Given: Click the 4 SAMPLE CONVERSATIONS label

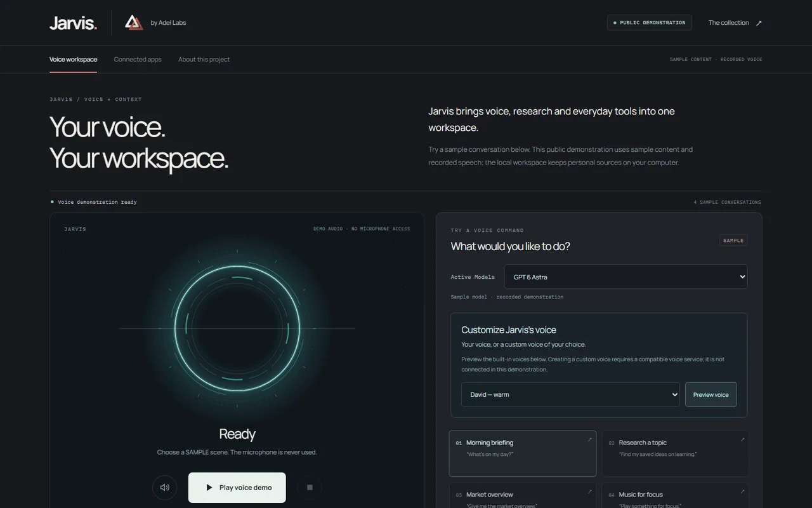Looking at the screenshot, I should coord(727,202).
